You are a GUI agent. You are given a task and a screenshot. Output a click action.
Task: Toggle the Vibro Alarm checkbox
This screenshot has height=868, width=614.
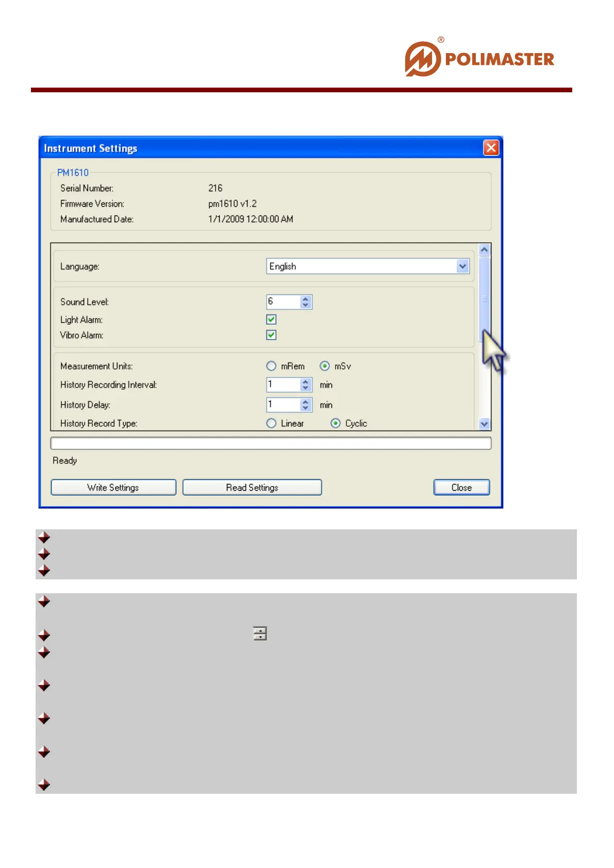pos(271,335)
